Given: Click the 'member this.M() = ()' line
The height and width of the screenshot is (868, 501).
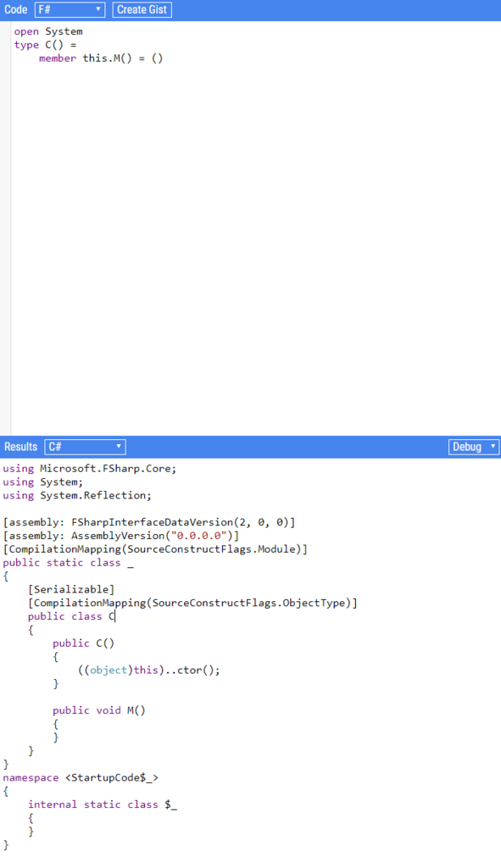Looking at the screenshot, I should pos(101,58).
